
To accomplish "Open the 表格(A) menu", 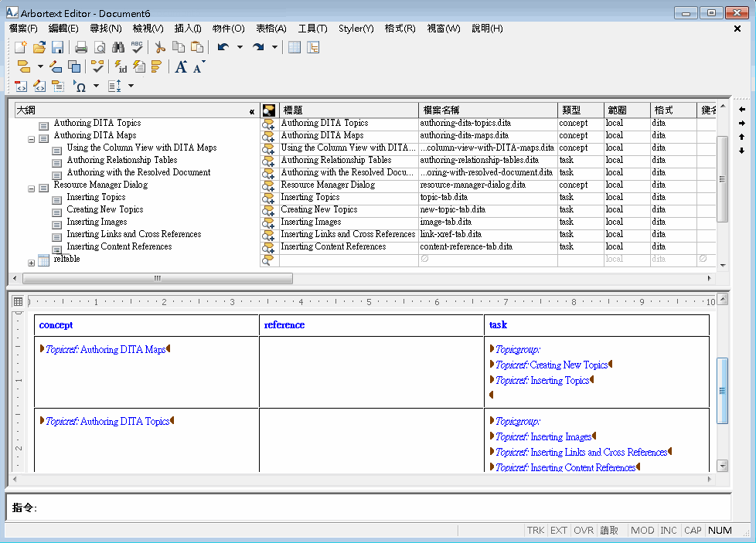I will click(271, 29).
